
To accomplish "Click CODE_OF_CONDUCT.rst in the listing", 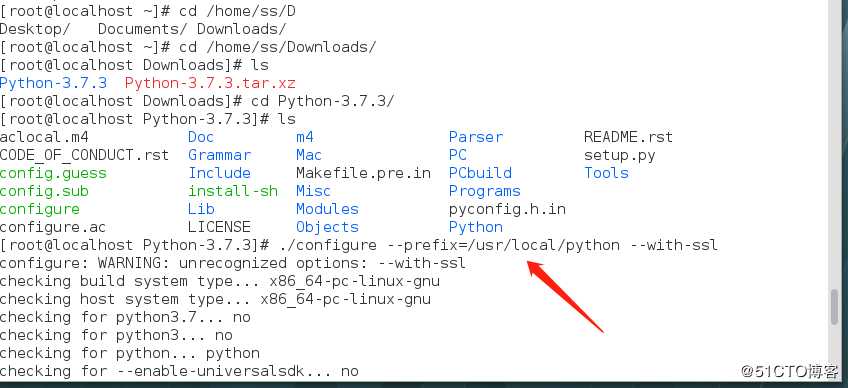I will point(84,155).
